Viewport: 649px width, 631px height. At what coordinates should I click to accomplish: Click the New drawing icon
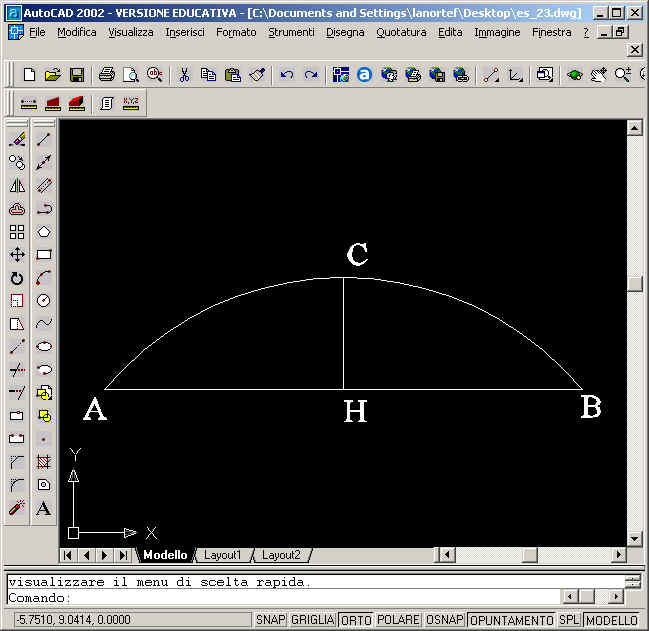[29, 75]
